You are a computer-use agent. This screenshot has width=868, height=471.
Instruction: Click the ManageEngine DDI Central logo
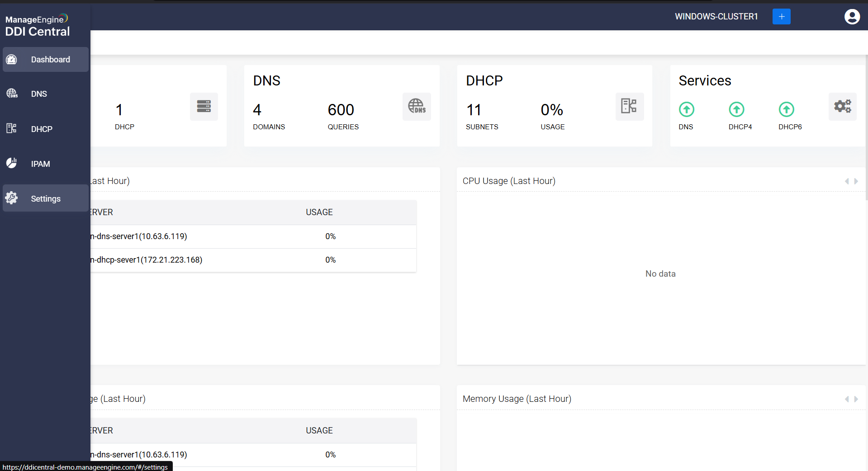tap(38, 26)
